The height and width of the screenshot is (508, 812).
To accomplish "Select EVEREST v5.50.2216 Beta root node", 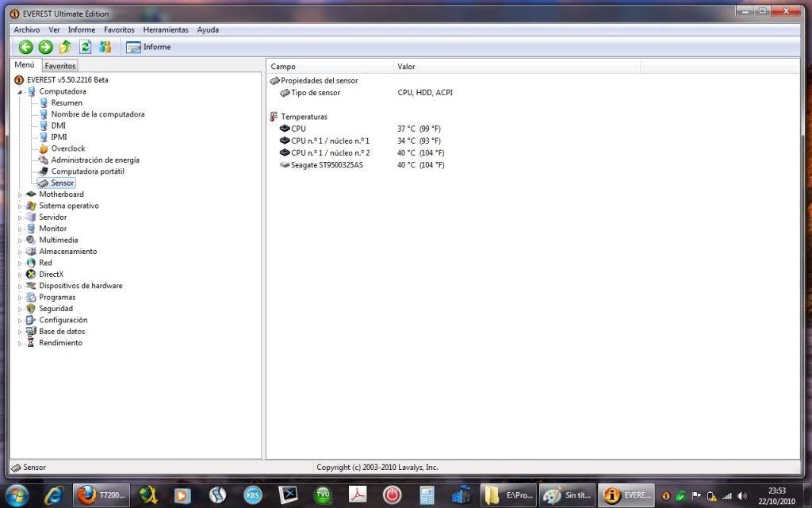I will point(68,80).
